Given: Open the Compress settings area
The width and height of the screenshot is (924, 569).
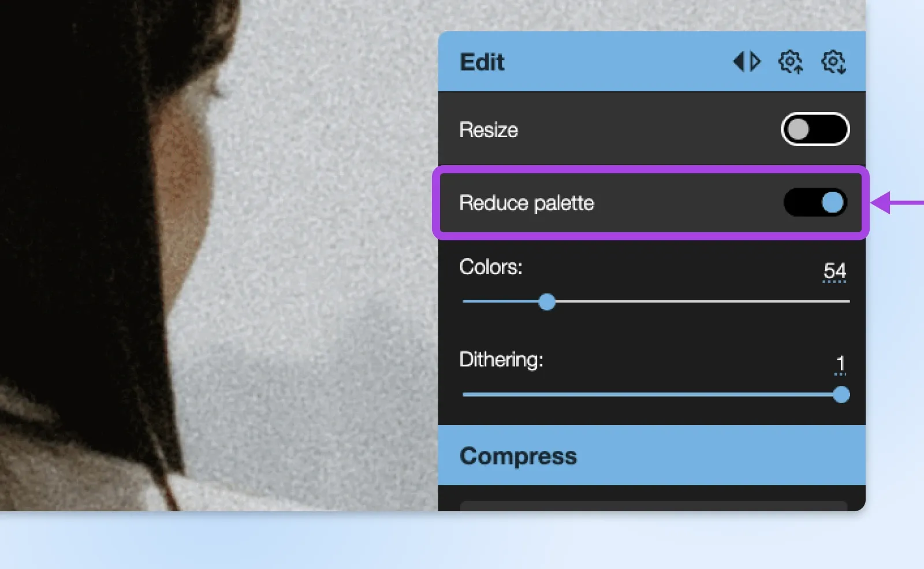Looking at the screenshot, I should [x=518, y=456].
